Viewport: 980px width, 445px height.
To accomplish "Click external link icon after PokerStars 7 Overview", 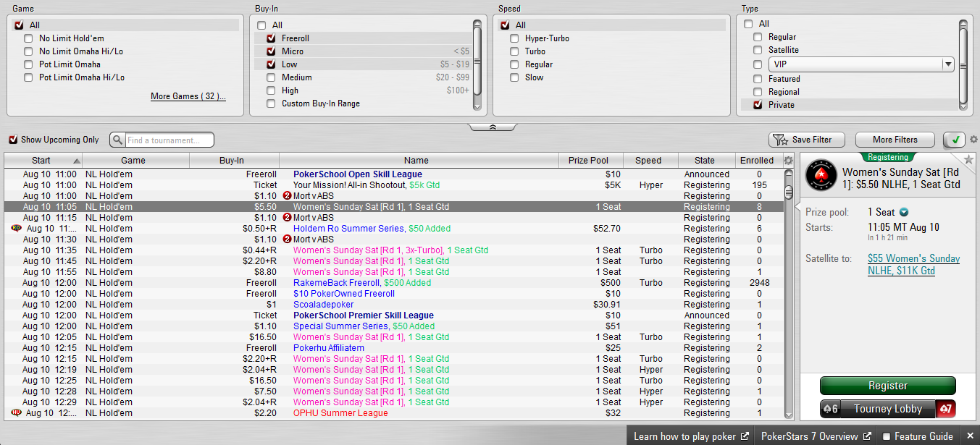I will coord(867,436).
